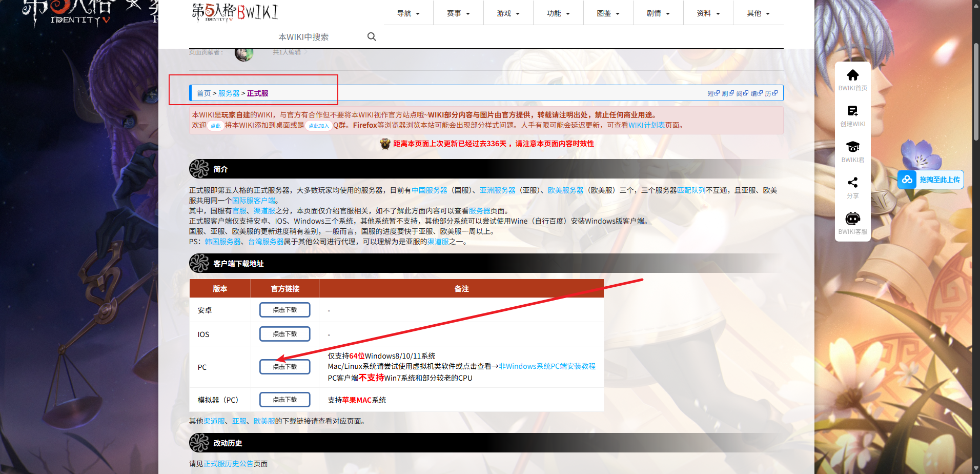Open BWIKI首页 home icon in sidebar

click(853, 75)
